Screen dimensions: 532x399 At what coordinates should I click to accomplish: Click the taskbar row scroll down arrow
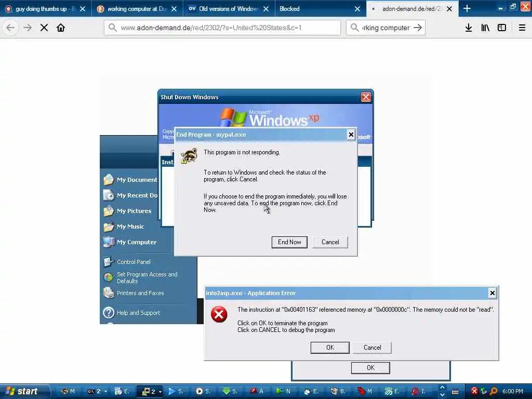[443, 395]
